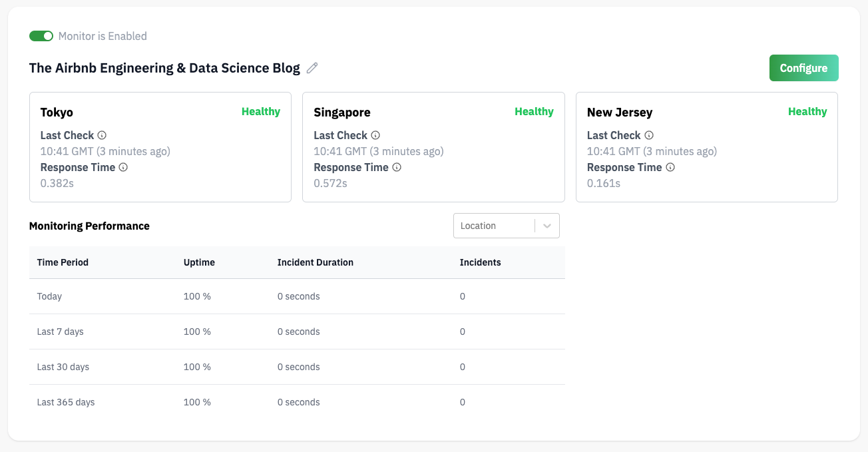
Task: Click New Jersey Response Time info icon
Action: click(x=670, y=167)
